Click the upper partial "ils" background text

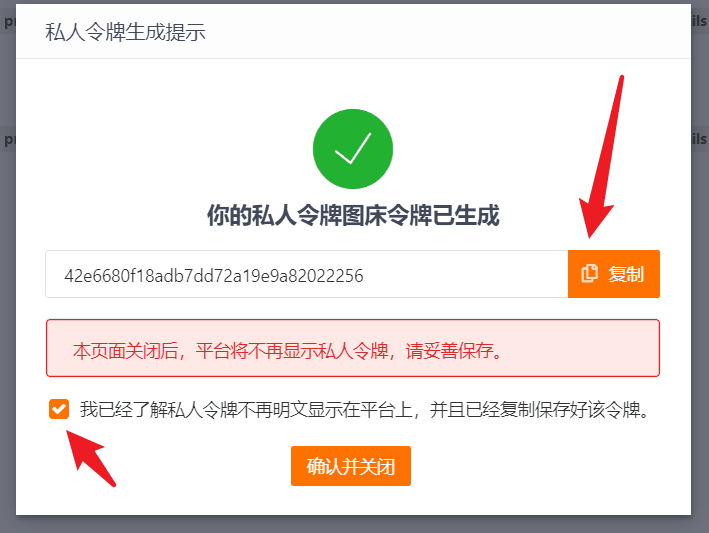[699, 20]
